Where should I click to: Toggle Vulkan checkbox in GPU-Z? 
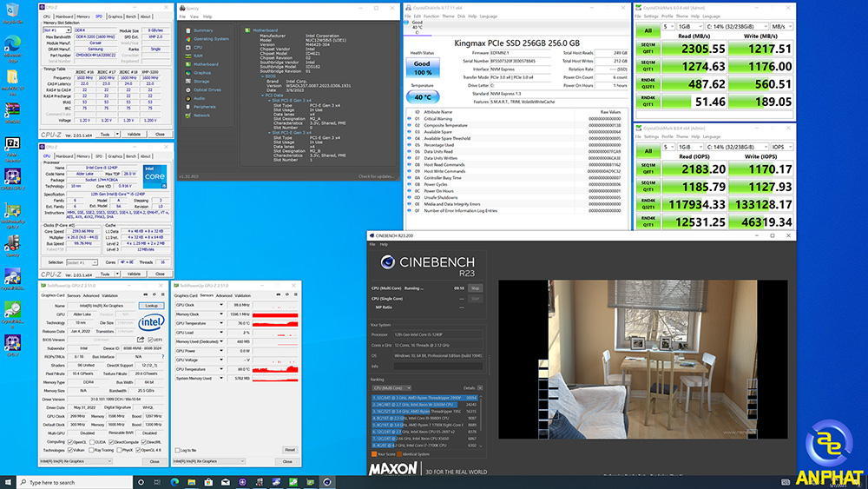click(70, 450)
